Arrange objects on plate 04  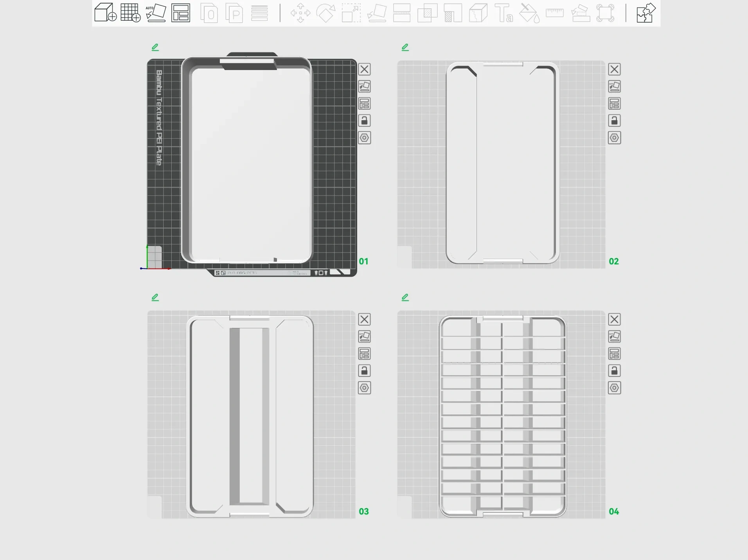[614, 354]
